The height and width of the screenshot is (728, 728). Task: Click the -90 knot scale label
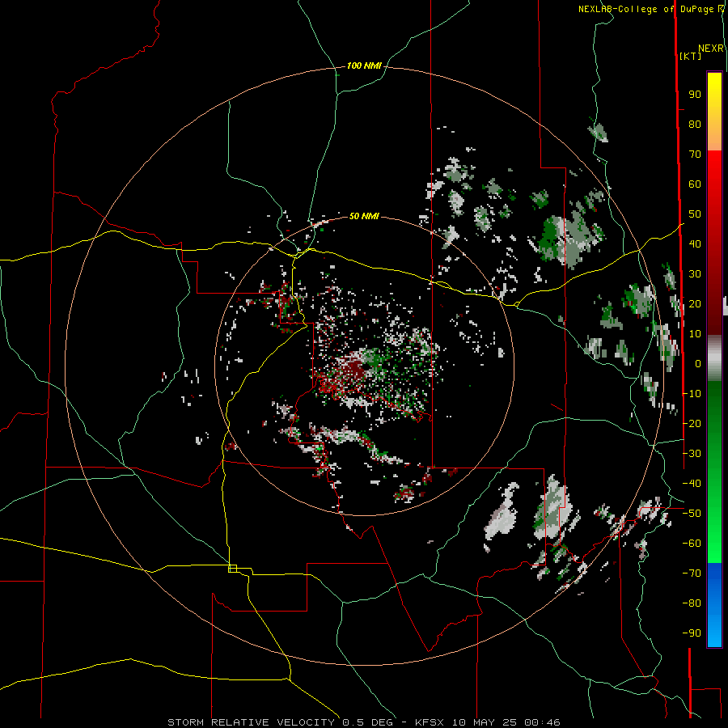point(692,633)
